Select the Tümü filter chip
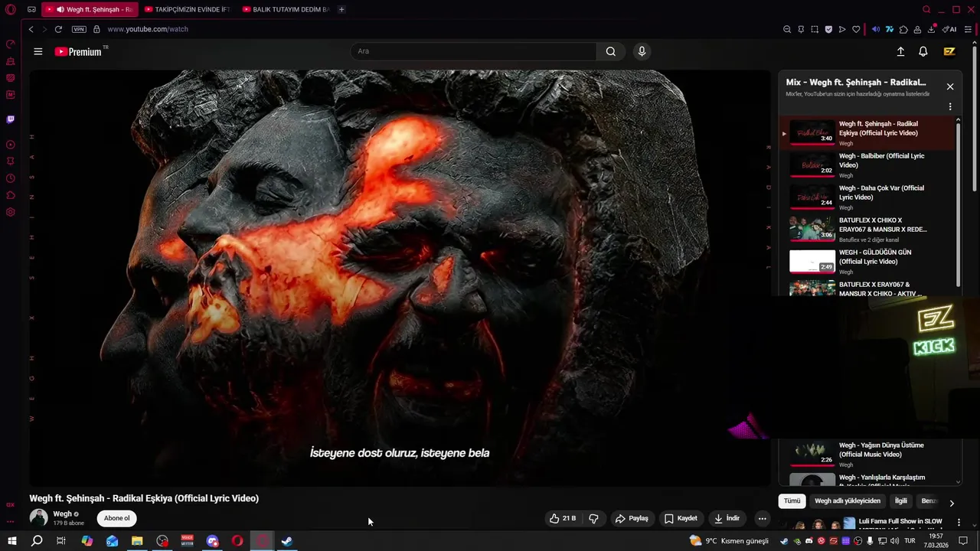 click(x=792, y=501)
